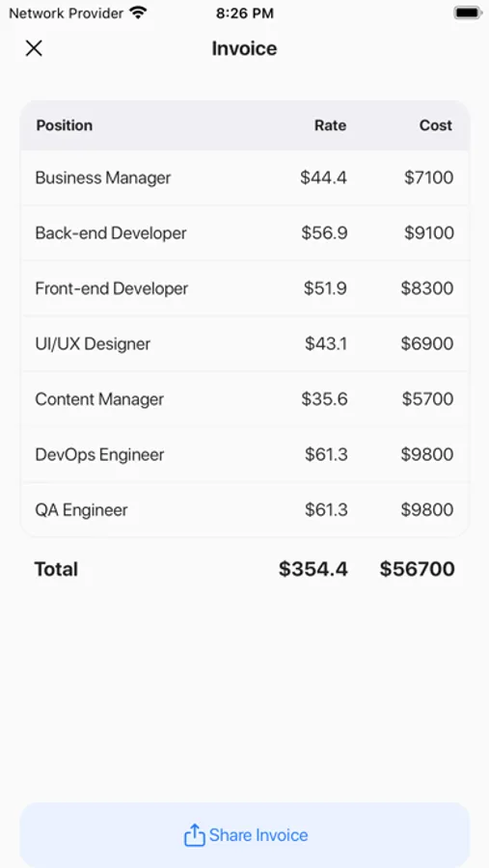Tap the Invoice title heading
This screenshot has height=868, width=489.
click(x=244, y=49)
